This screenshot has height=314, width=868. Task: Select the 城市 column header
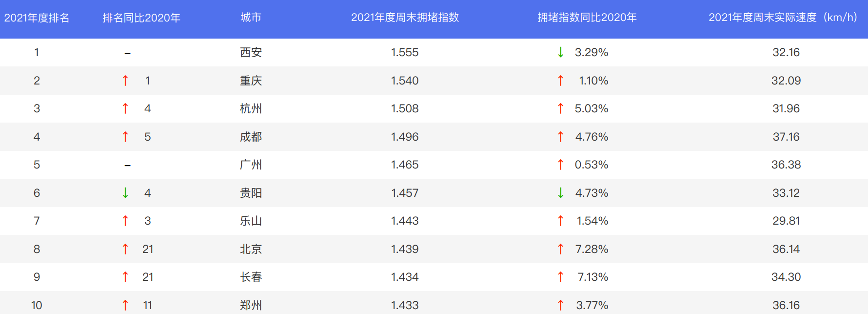click(251, 18)
